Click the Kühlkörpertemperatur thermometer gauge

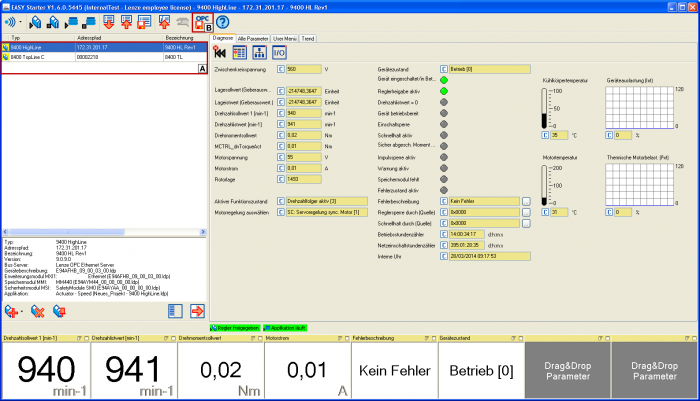(544, 109)
